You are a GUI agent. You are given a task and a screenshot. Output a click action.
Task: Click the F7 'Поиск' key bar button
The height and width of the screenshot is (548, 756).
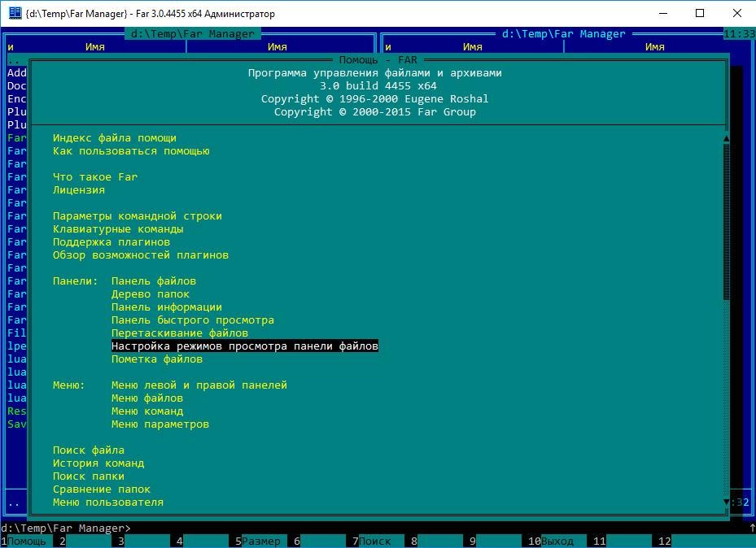point(374,541)
